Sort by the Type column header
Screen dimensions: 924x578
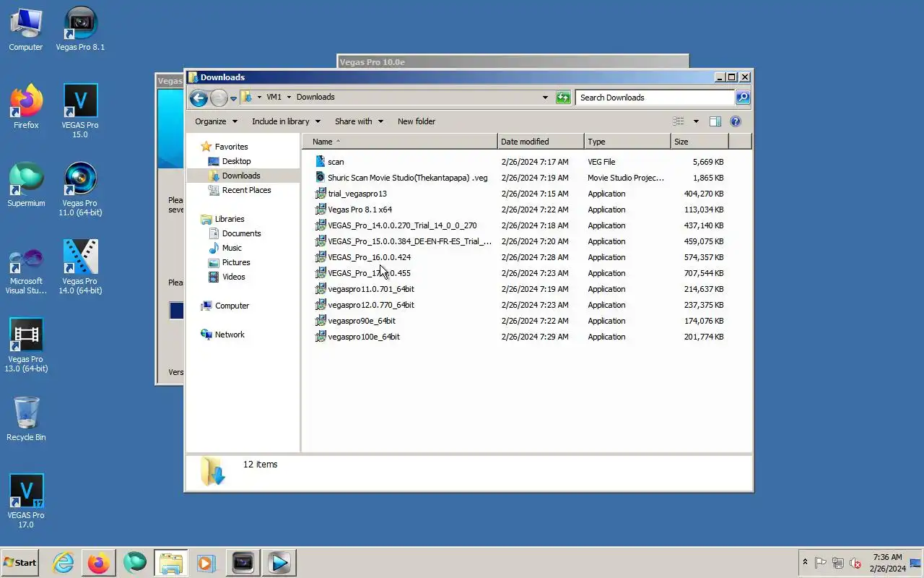(627, 142)
